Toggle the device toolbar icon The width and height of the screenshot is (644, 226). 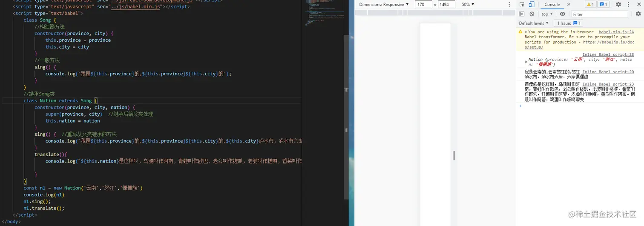pos(532,4)
